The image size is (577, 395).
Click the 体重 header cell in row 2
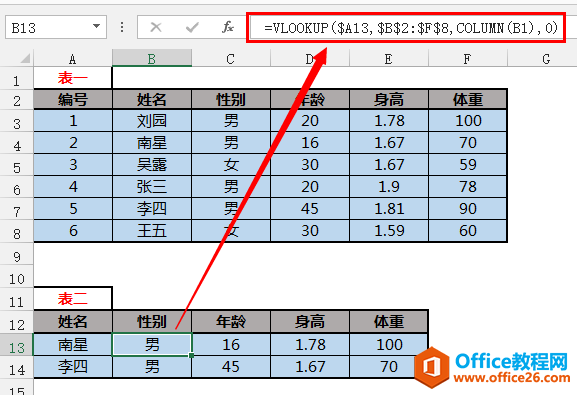[468, 99]
